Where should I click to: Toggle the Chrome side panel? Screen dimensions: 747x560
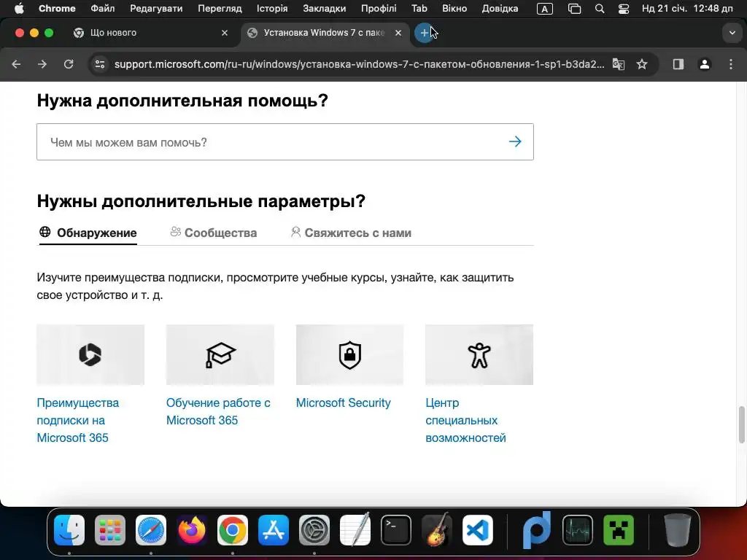point(678,64)
